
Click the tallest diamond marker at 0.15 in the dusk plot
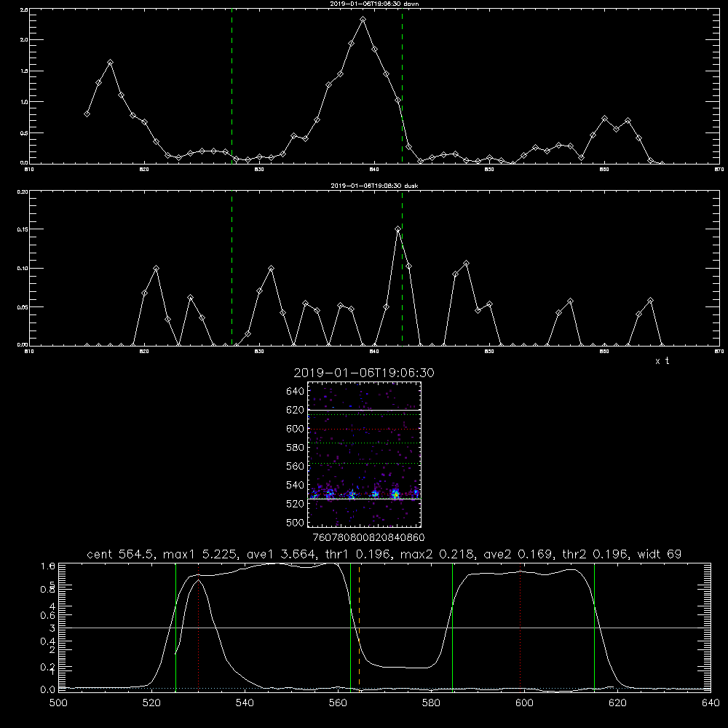[x=397, y=229]
